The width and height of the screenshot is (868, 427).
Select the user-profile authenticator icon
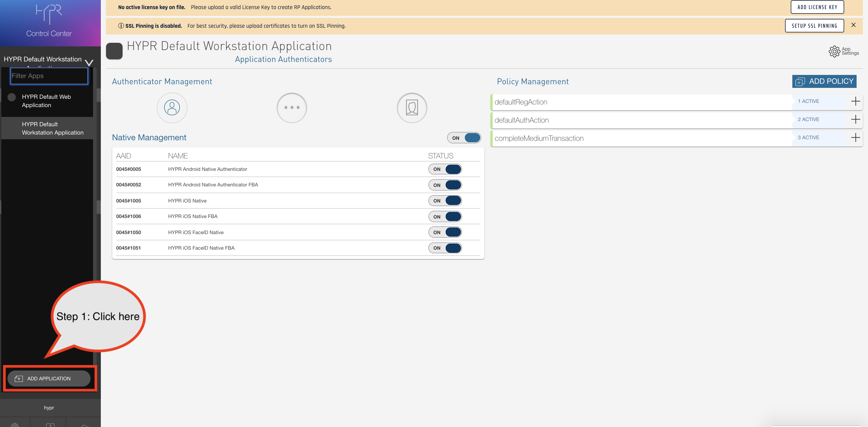point(172,108)
